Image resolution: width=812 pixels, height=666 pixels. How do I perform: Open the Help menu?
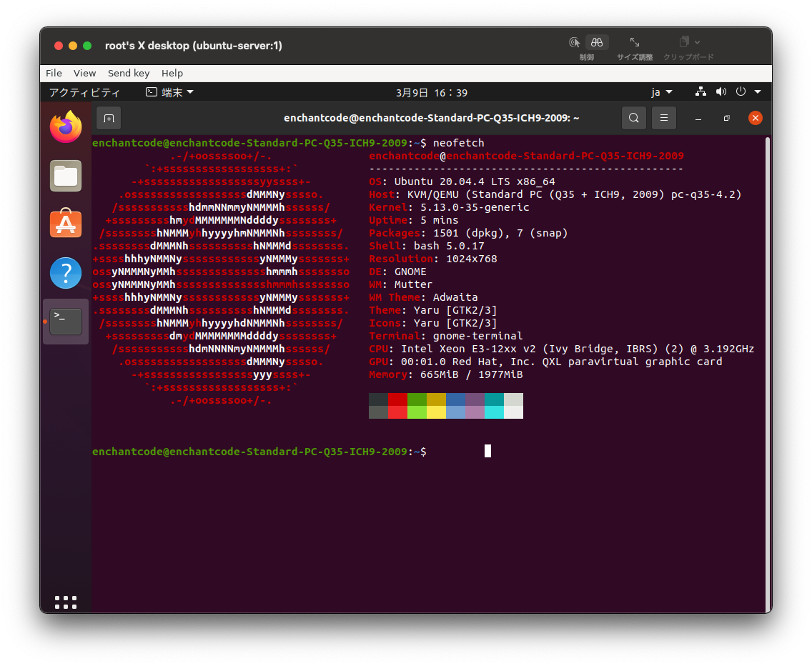click(172, 73)
